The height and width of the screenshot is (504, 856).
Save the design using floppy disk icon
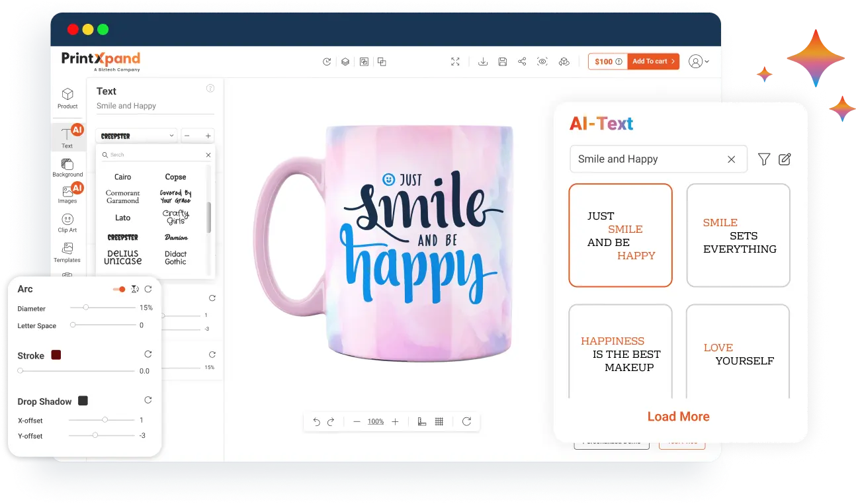503,62
